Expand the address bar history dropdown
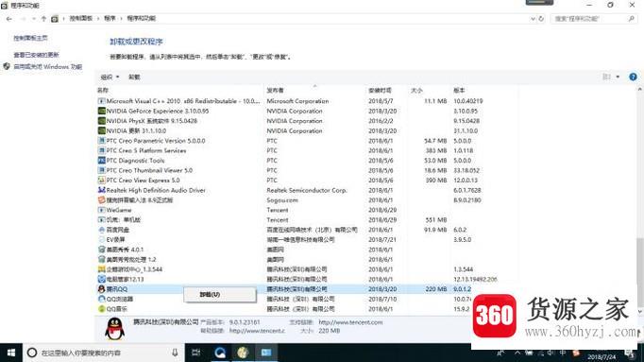 [533, 19]
